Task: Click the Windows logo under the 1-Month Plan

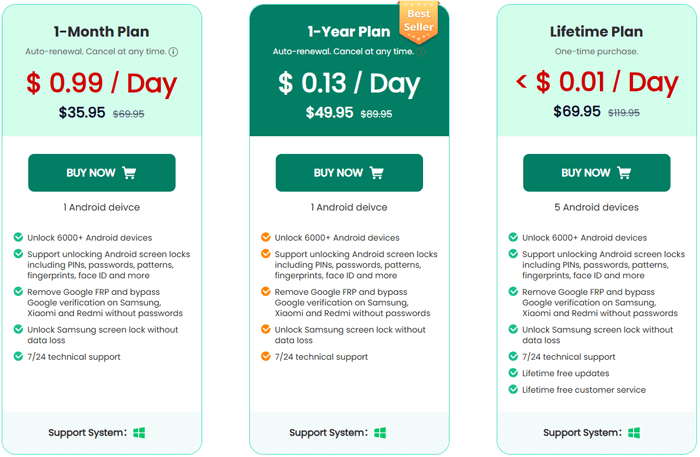Action: point(139,432)
